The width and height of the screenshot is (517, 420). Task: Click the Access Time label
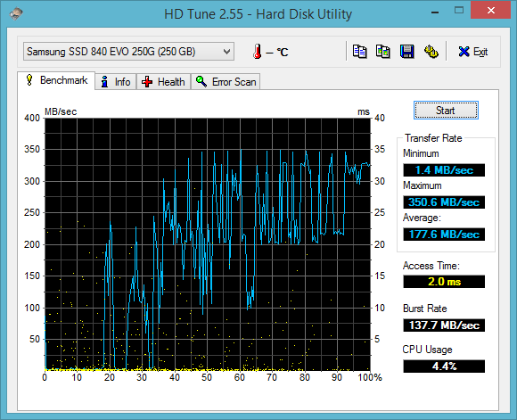pos(431,266)
